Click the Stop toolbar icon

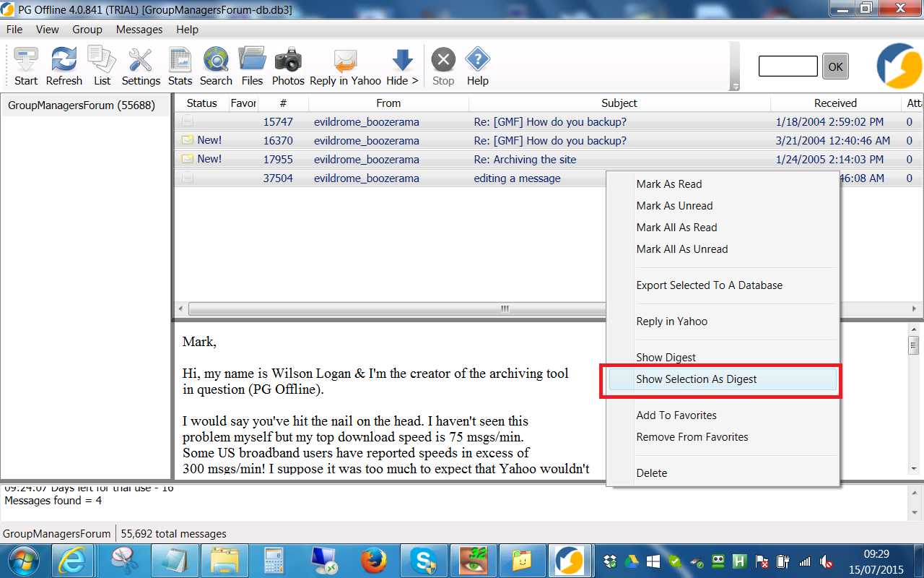pyautogui.click(x=443, y=59)
